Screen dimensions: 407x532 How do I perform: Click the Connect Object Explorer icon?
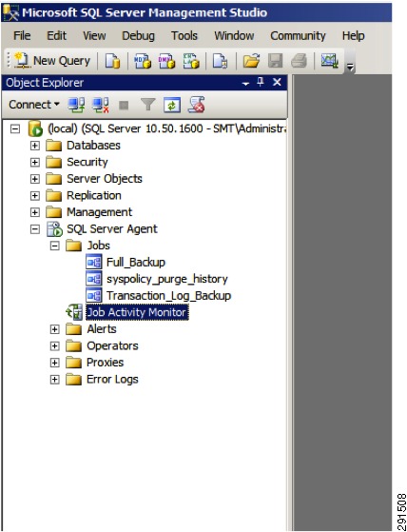pyautogui.click(x=76, y=105)
